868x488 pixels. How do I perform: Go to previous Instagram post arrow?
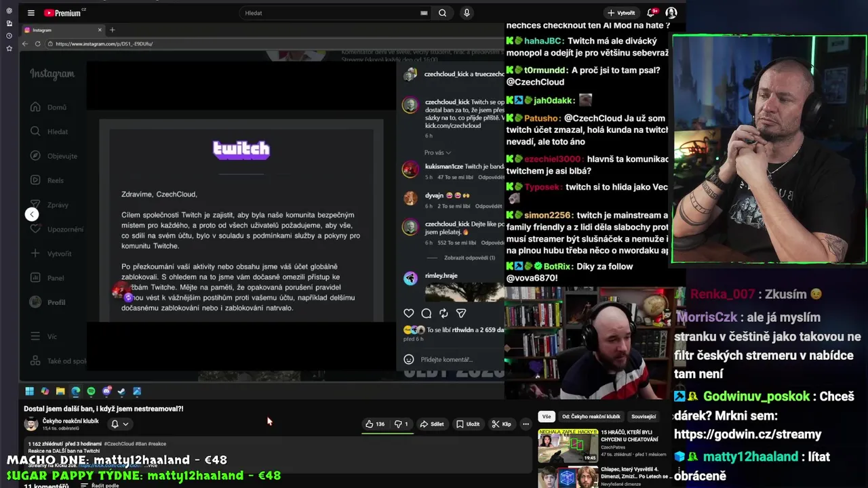point(32,214)
